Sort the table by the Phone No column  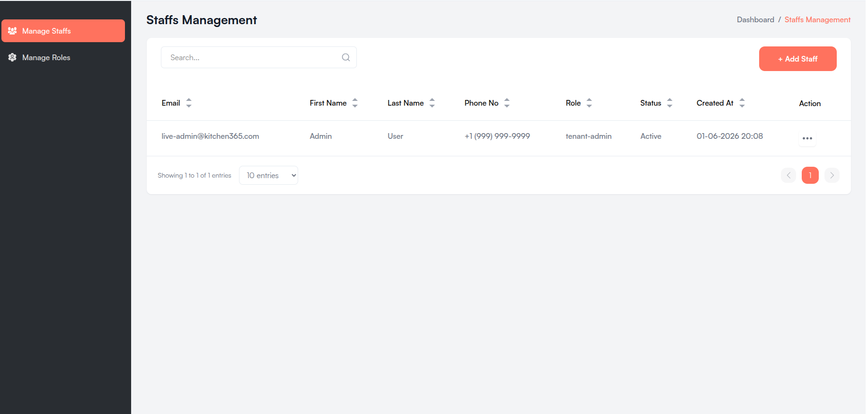(x=507, y=103)
